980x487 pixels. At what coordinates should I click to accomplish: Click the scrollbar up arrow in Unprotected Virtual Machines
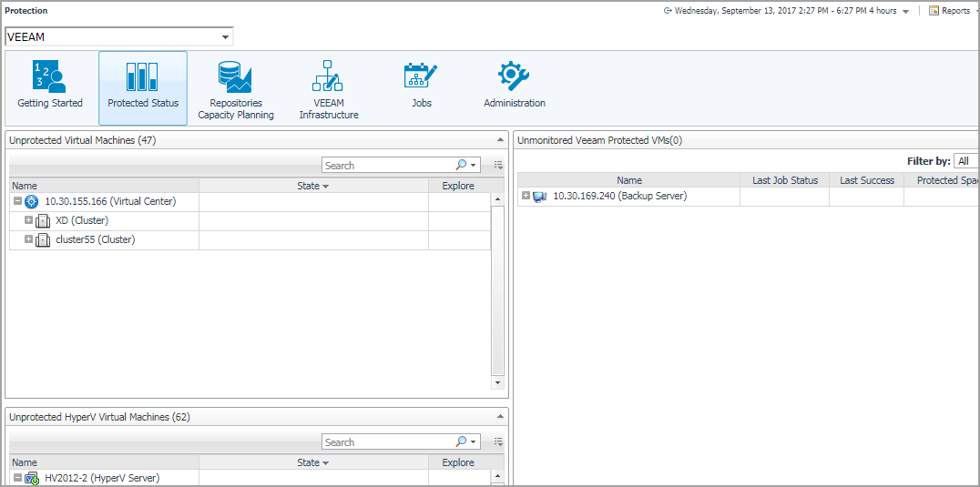497,199
